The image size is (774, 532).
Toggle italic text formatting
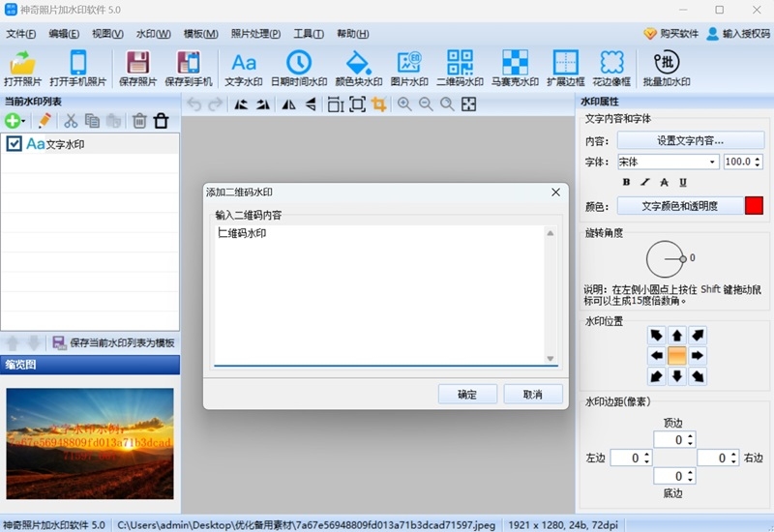point(645,182)
